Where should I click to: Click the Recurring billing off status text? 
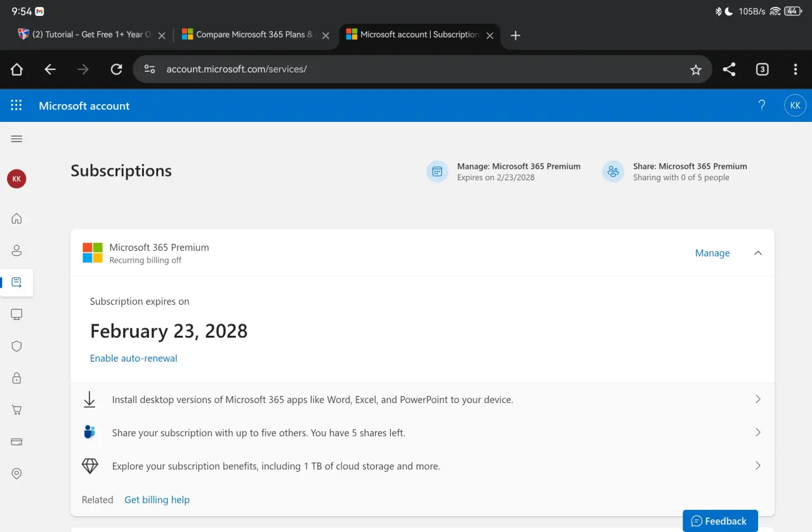(x=145, y=260)
